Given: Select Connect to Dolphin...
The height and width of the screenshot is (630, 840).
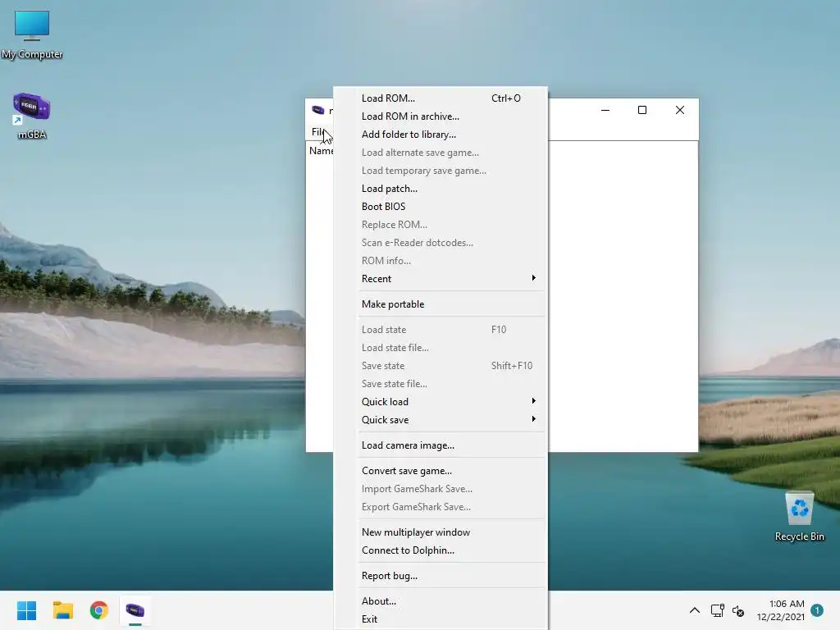Looking at the screenshot, I should tap(441, 550).
